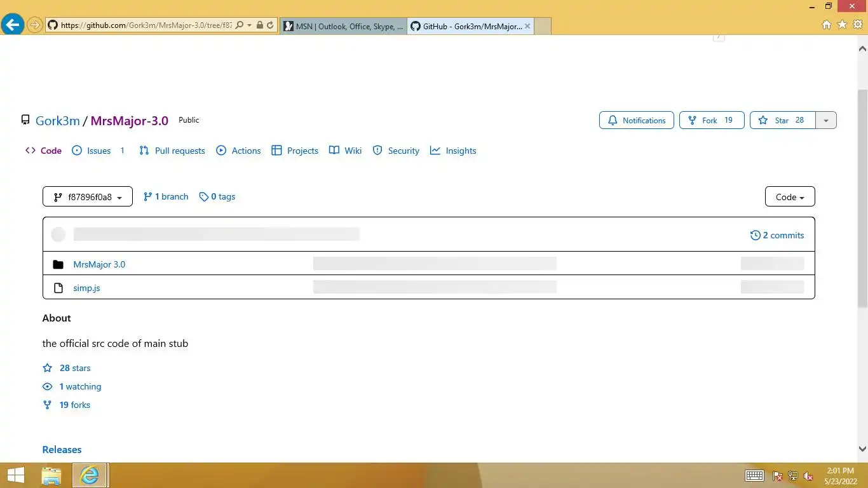Click the search magnifier in address bar
868x488 pixels.
(240, 25)
